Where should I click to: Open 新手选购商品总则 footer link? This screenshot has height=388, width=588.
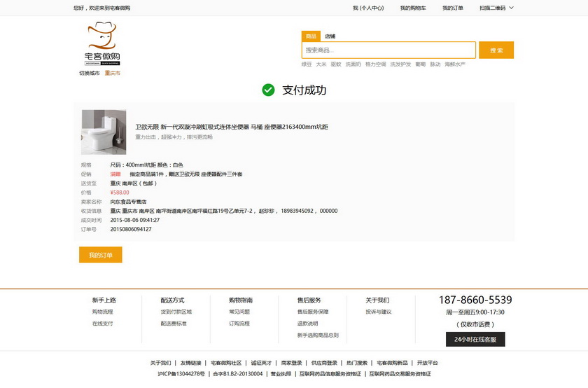[x=318, y=335]
